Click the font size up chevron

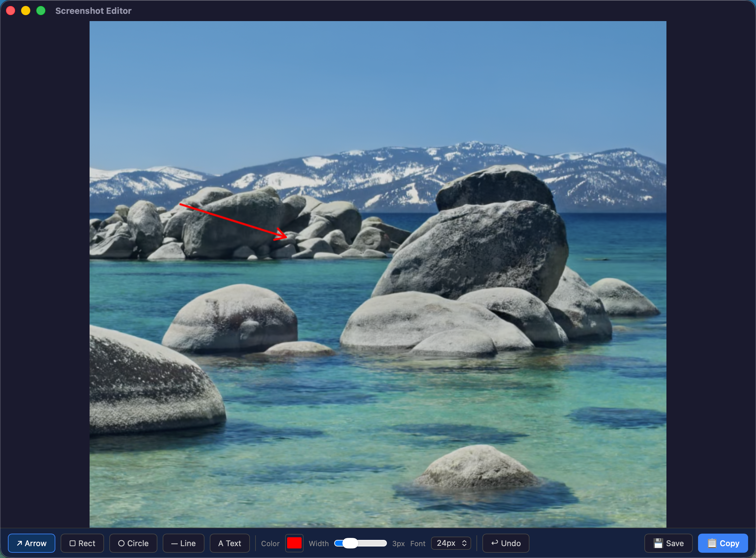(465, 541)
